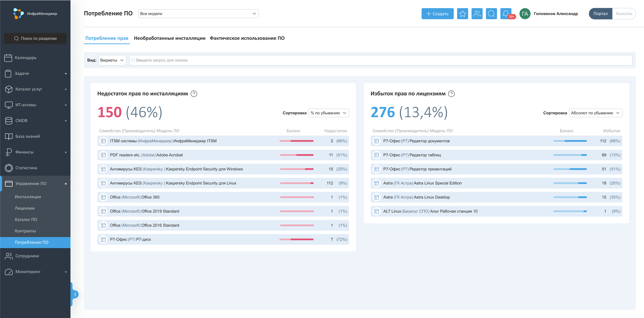The image size is (644, 318).
Task: Click help icon next to Недостаток прав по инсталляциям
Action: [x=194, y=94]
